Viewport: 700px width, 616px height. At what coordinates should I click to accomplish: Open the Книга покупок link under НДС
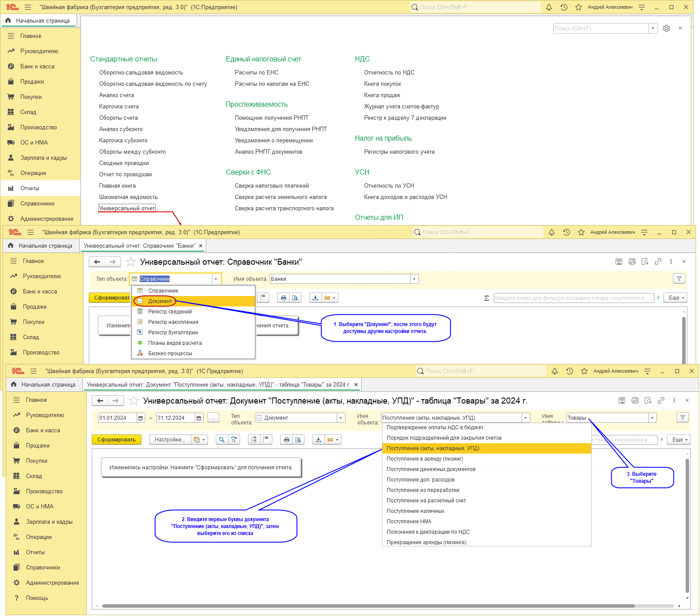pos(382,84)
